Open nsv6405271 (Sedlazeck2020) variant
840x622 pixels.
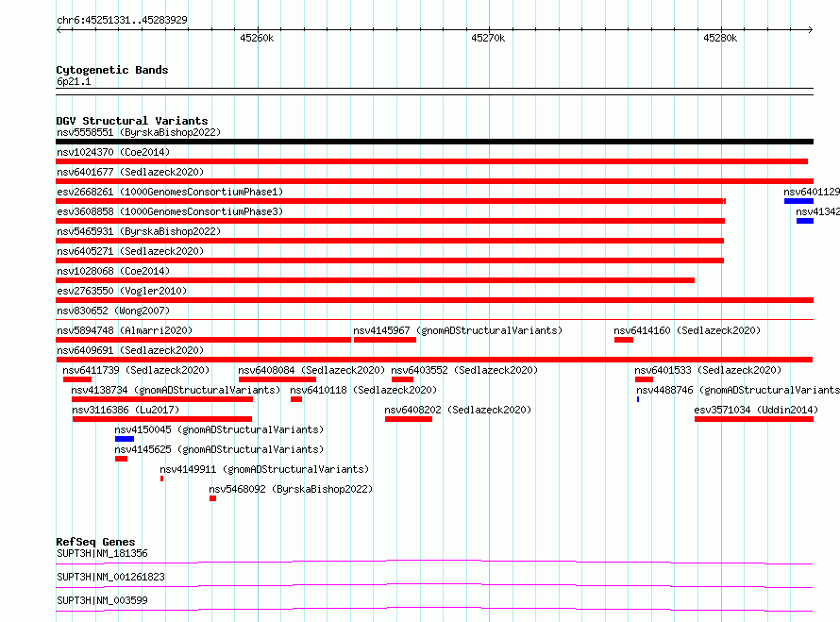130,251
